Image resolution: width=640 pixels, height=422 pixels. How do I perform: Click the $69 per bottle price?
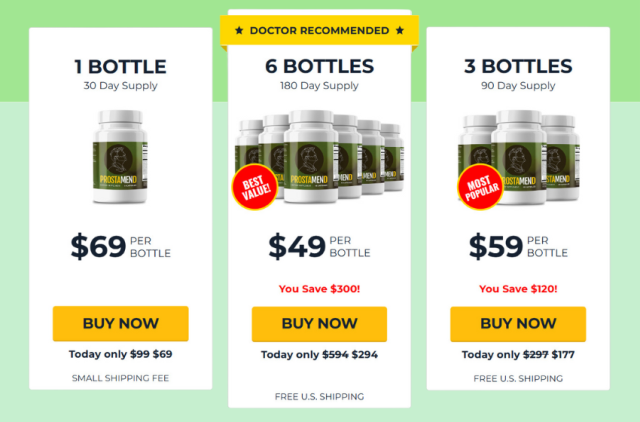(120, 246)
